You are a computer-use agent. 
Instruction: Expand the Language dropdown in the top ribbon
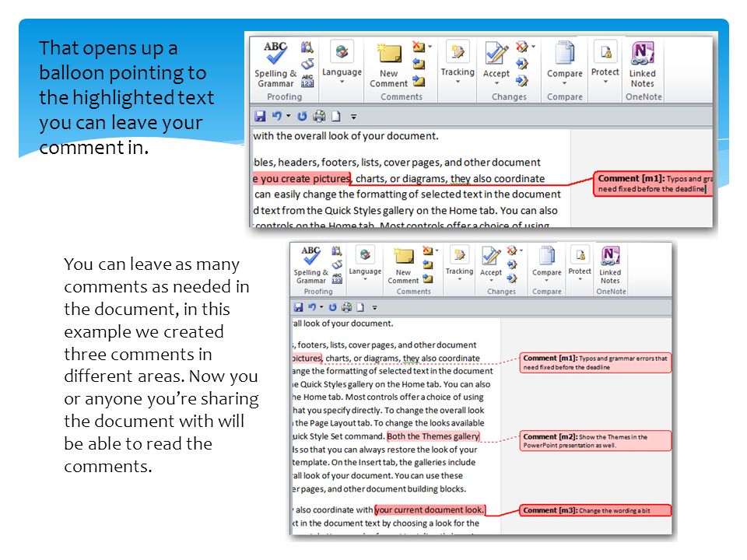[342, 82]
